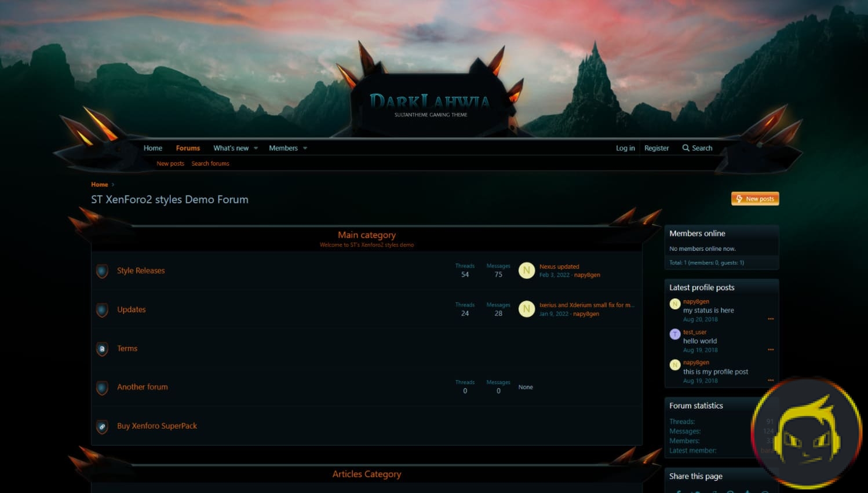Screen dimensions: 868x493
Task: Click the Another forum shield icon
Action: [102, 388]
